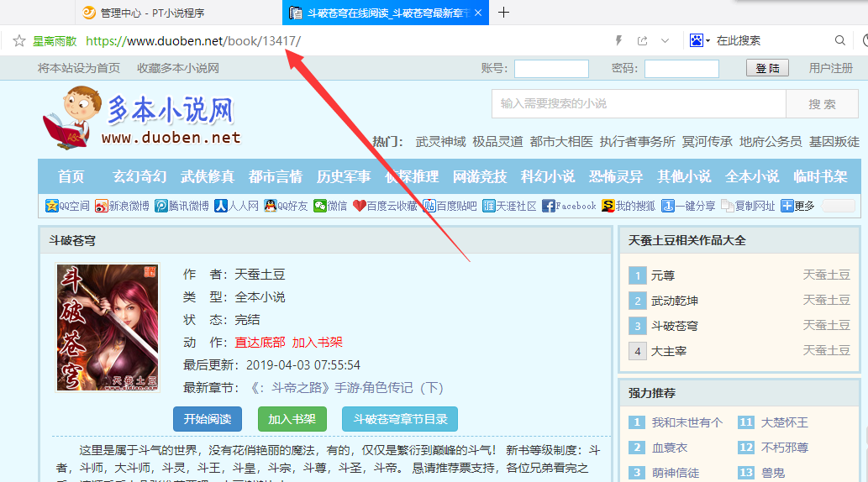
Task: Open the 用户注册 link
Action: 830,68
